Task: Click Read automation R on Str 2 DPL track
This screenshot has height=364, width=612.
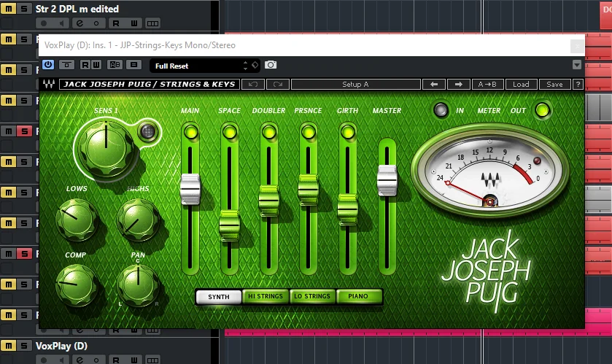Action: pyautogui.click(x=116, y=23)
